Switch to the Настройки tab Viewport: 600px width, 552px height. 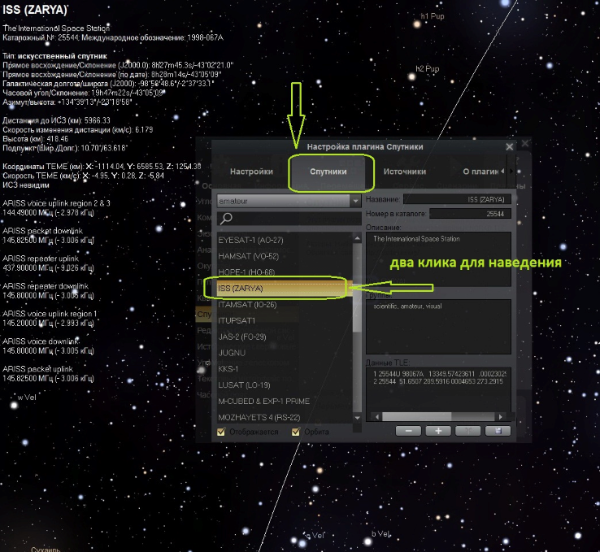click(251, 171)
